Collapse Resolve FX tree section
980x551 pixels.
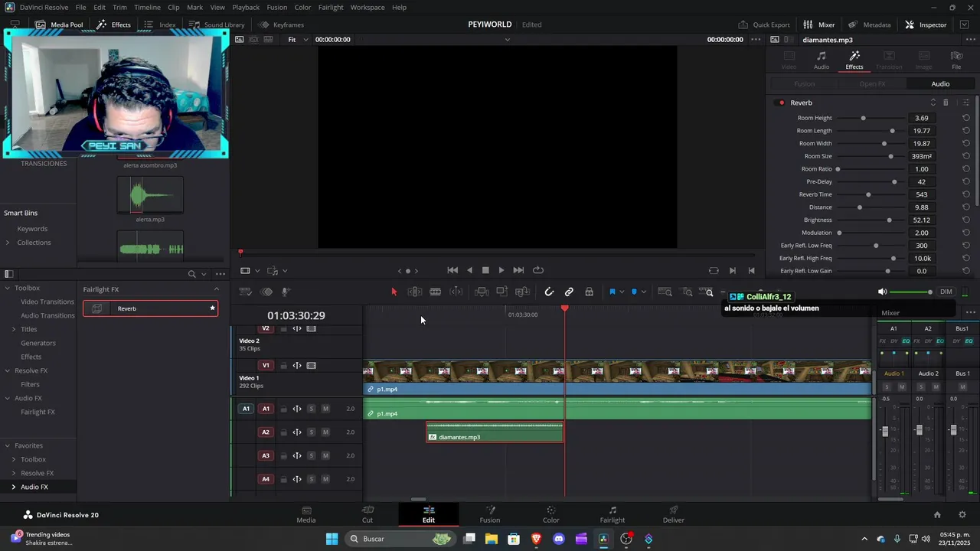point(7,370)
